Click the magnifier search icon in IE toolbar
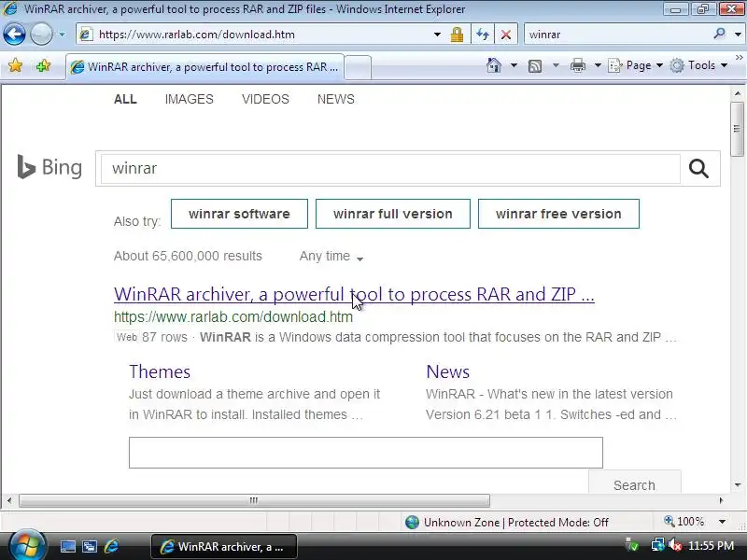 point(719,34)
